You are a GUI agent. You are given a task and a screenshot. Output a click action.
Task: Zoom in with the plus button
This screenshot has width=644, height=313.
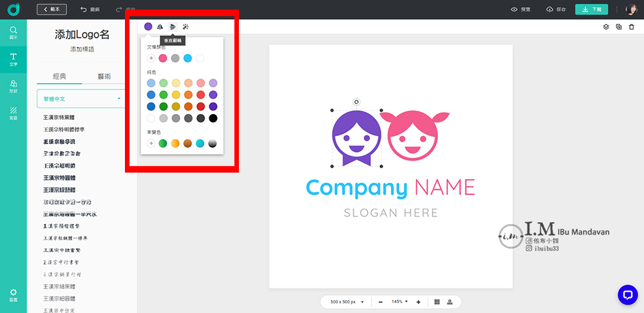418,302
